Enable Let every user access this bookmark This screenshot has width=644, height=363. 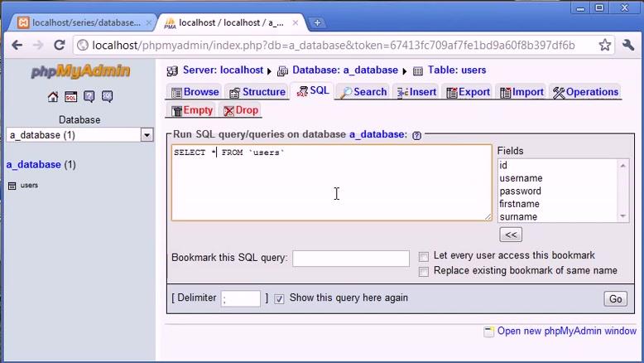pos(424,257)
